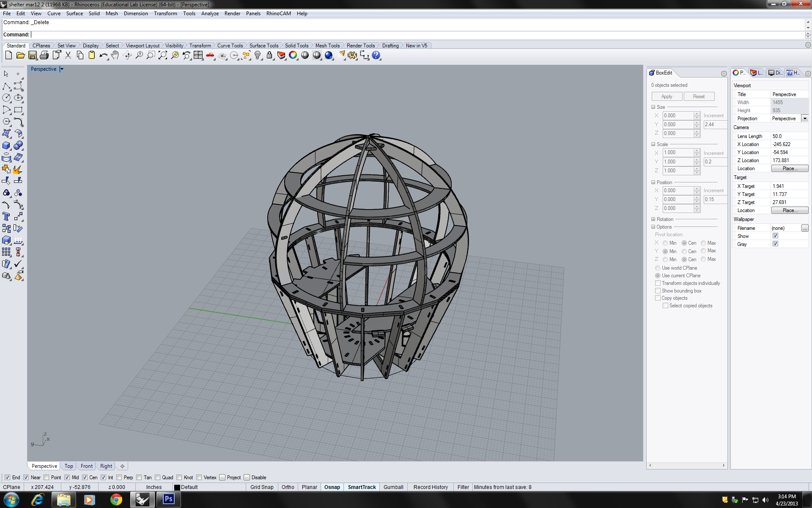Enable the Point osnap checkbox
This screenshot has height=508, width=812.
coord(47,478)
